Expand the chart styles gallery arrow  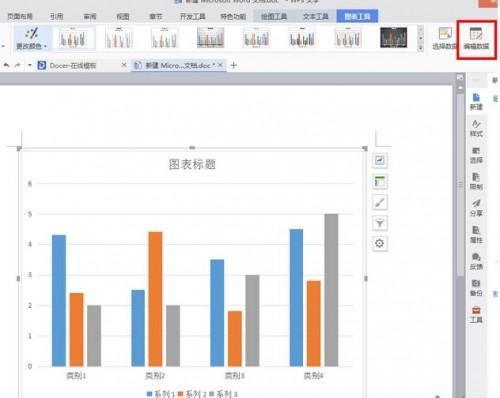420,48
